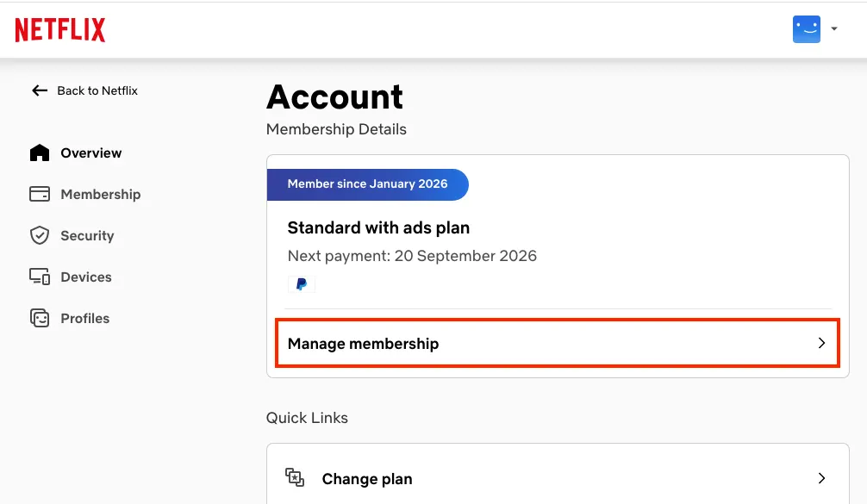The height and width of the screenshot is (504, 867).
Task: Expand the profile dropdown caret
Action: 834,28
